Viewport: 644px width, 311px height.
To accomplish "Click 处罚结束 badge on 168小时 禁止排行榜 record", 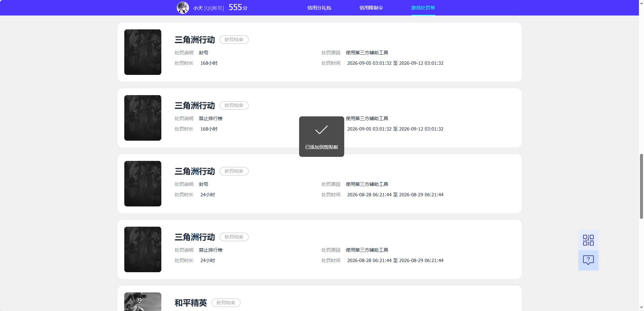I will click(234, 106).
